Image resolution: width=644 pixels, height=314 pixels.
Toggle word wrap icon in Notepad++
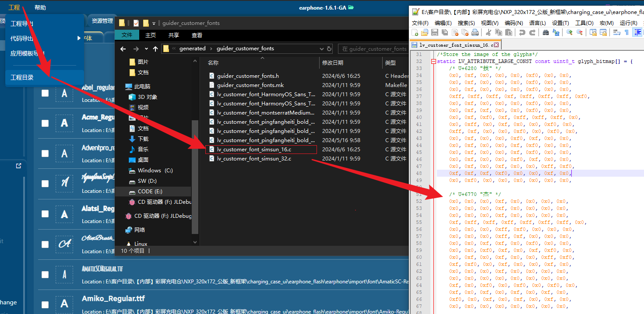616,32
